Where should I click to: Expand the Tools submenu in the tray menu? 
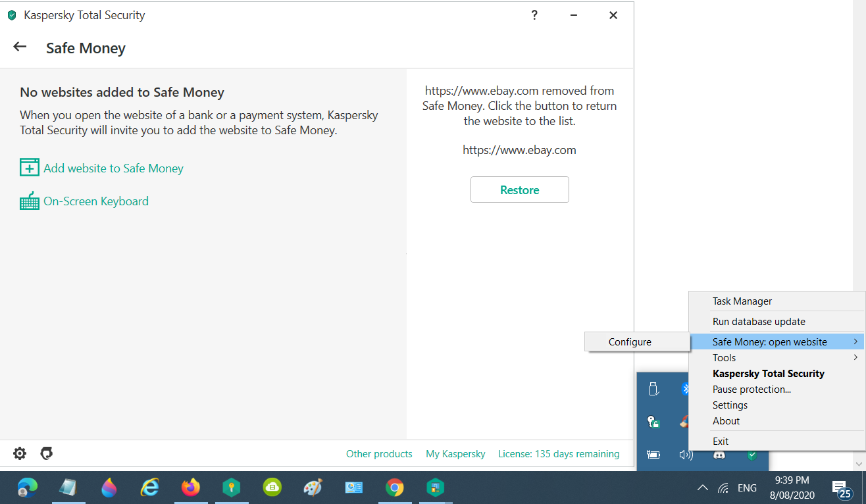[x=777, y=358]
